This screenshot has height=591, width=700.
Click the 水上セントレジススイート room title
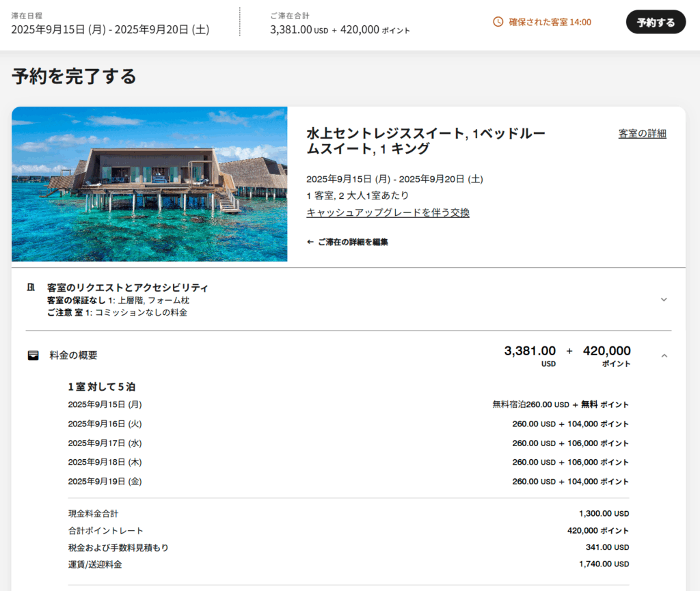[425, 141]
